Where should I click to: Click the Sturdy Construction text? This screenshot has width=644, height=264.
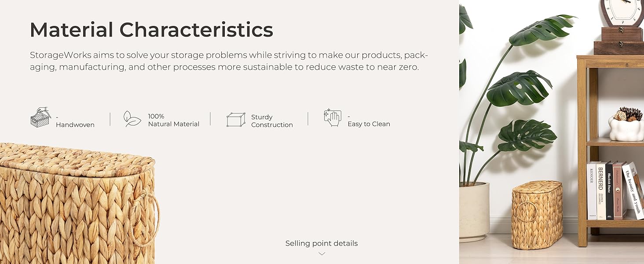(272, 121)
